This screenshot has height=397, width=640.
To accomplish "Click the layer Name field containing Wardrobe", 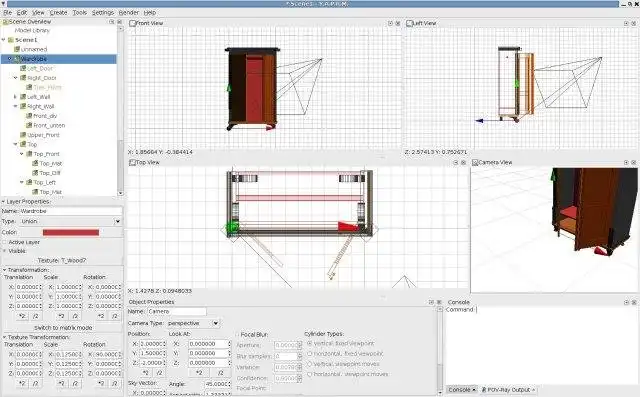I will 71,211.
